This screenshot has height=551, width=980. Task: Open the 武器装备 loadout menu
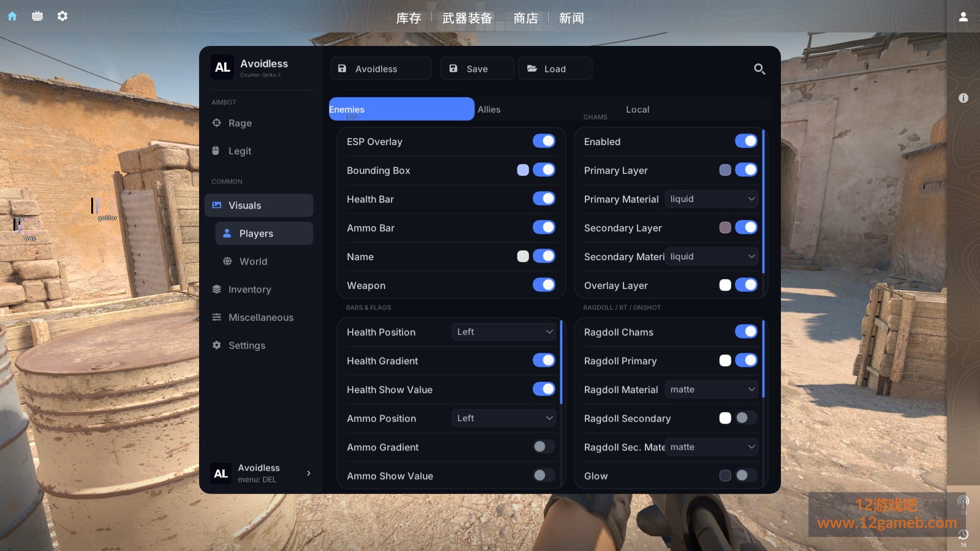point(467,18)
